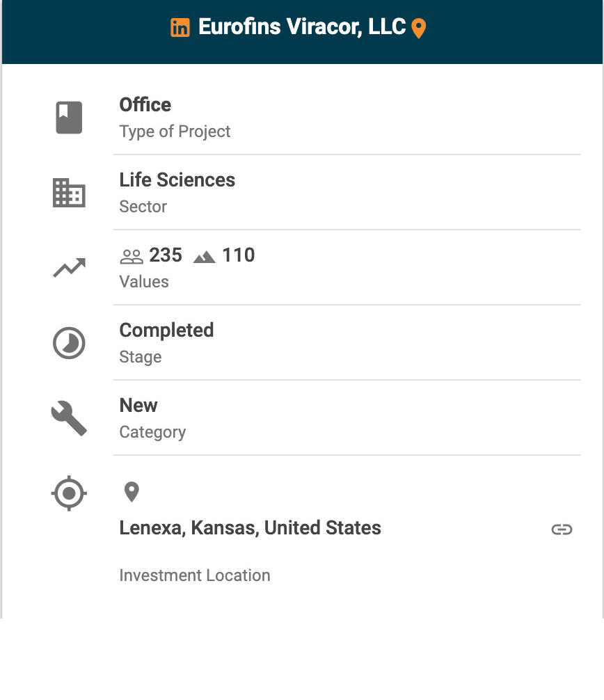Select the Lenexa, Kansas, United States text
Viewport: 604px width, 700px height.
[x=250, y=528]
